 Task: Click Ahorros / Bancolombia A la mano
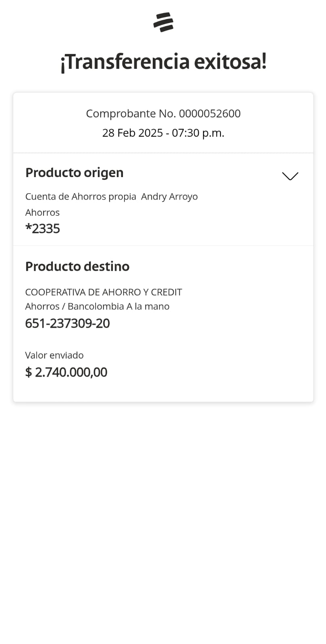pos(97,306)
